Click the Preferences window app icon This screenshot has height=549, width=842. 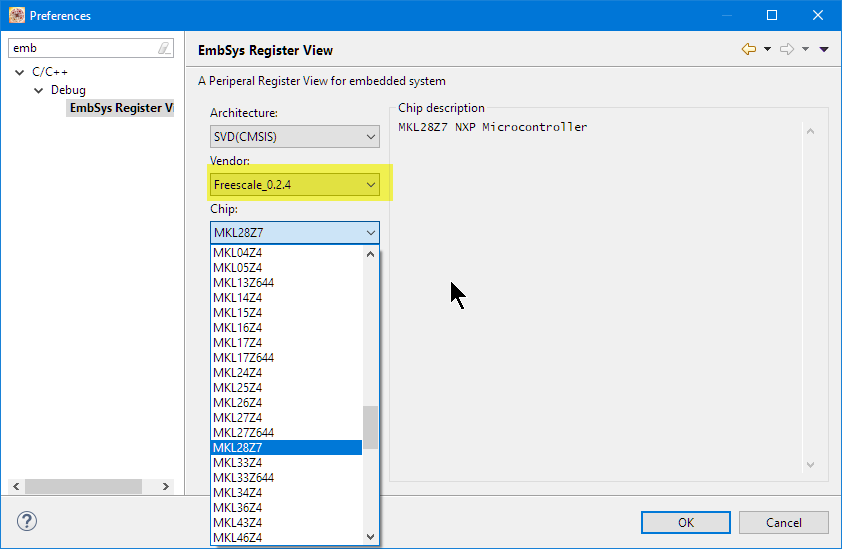pos(16,15)
